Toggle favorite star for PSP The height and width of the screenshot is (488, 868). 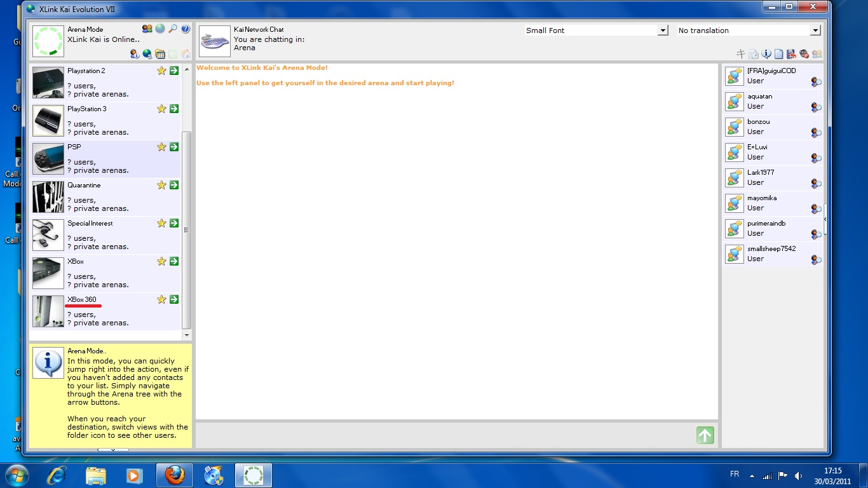[x=161, y=147]
